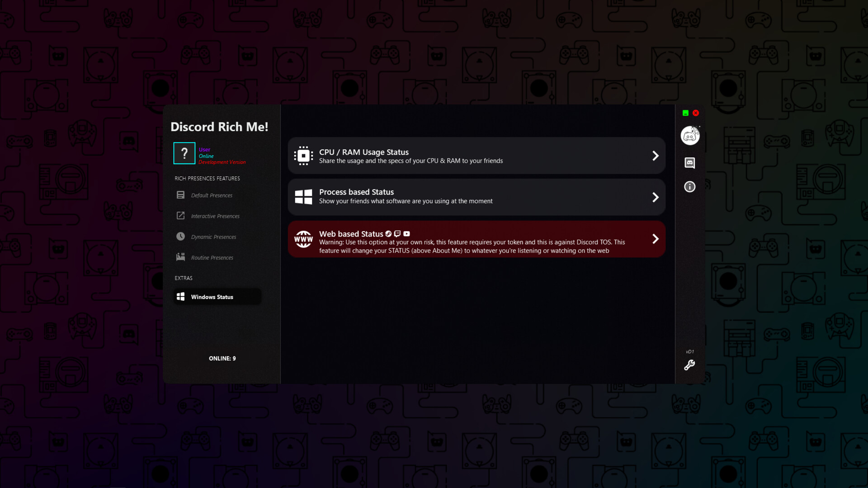The image size is (868, 488).
Task: Select the Dynamic Presences clock icon
Action: [181, 237]
